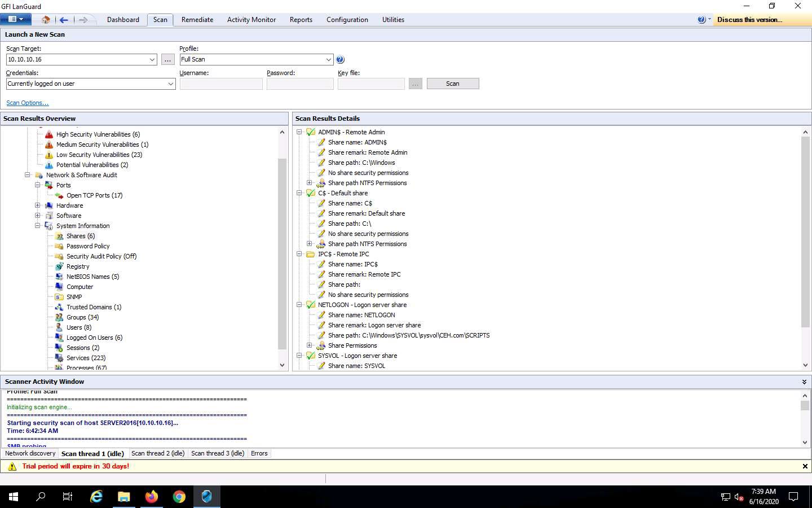The height and width of the screenshot is (508, 812).
Task: Switch to Network discovery activity tab
Action: tap(30, 453)
